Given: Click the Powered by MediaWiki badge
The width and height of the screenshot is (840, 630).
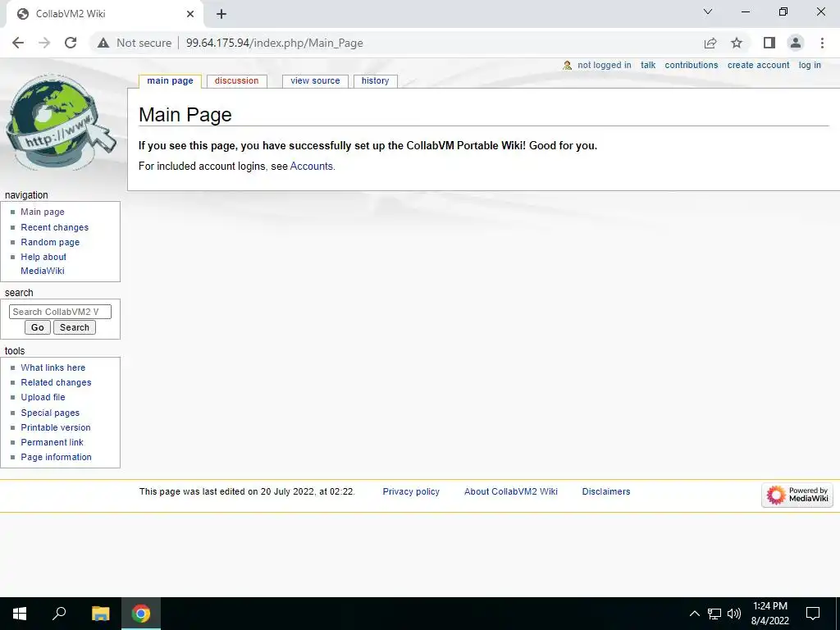Looking at the screenshot, I should 797,495.
